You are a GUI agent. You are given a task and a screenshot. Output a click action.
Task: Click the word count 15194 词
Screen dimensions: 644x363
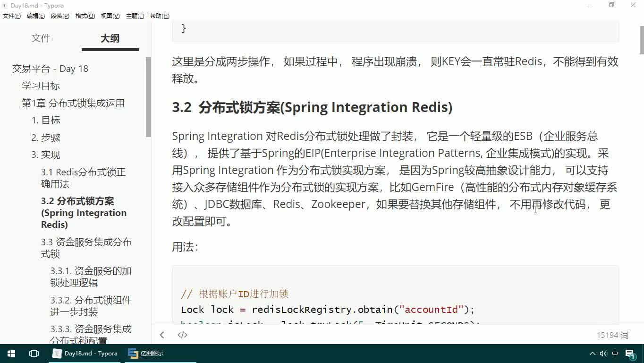pyautogui.click(x=612, y=335)
